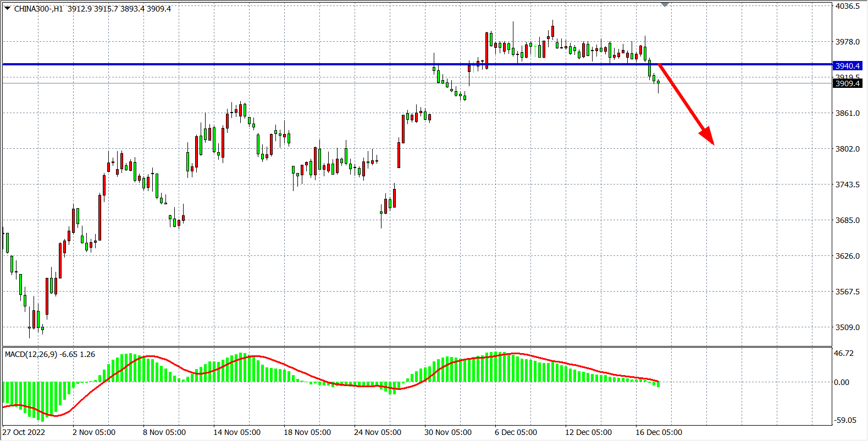
Task: Click the 3509.0 price scale value
Action: [847, 327]
